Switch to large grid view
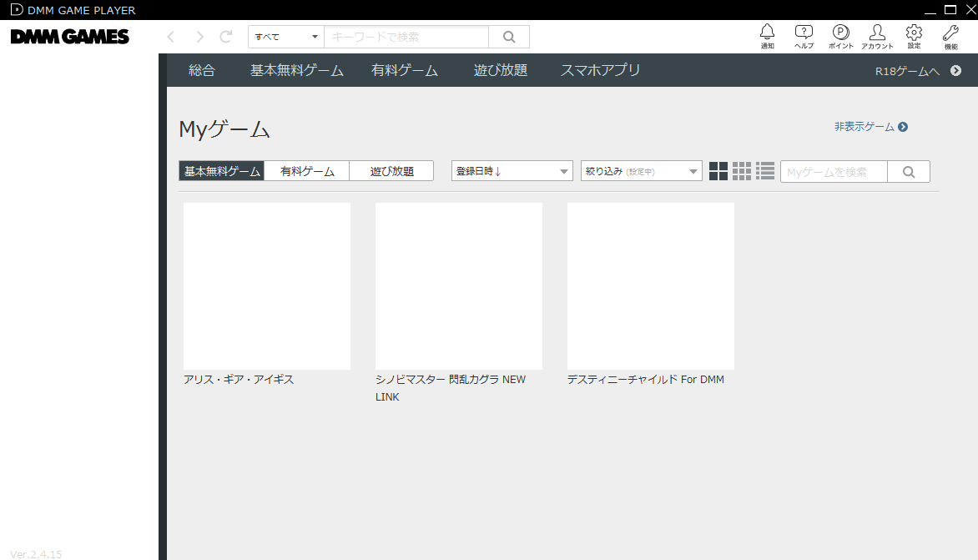This screenshot has height=560, width=978. point(718,171)
